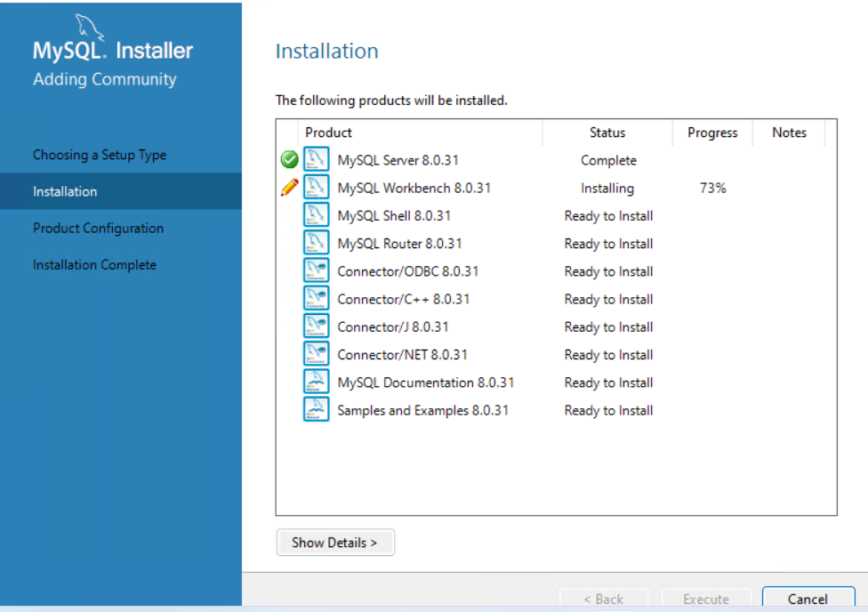Click the MySQL Workbench 8.0.31 product icon
This screenshot has height=612, width=868.
[x=316, y=189]
